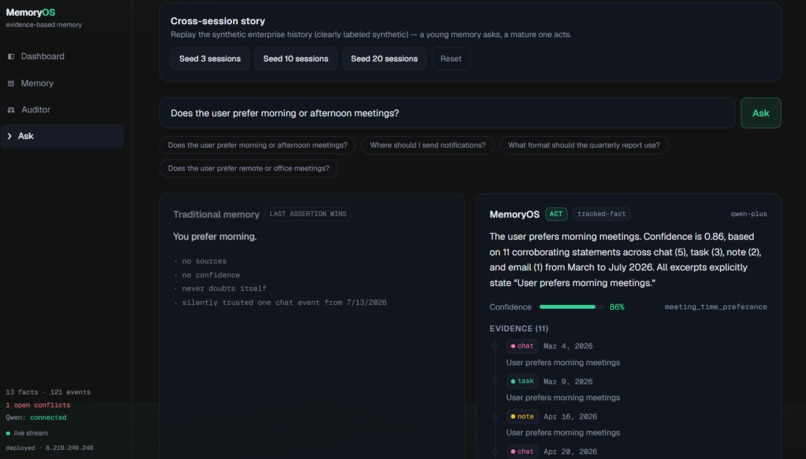Choose 'Where should I send notifications?' suggestion

click(428, 145)
